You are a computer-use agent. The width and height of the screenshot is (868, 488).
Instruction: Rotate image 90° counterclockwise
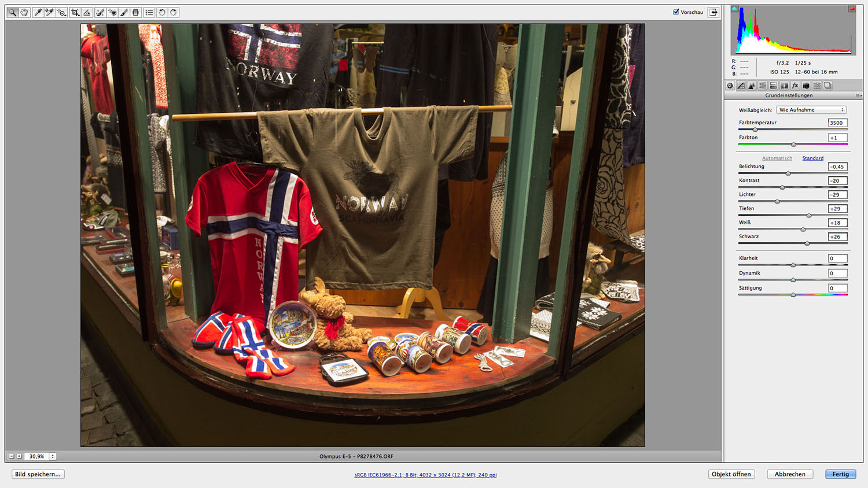[162, 12]
